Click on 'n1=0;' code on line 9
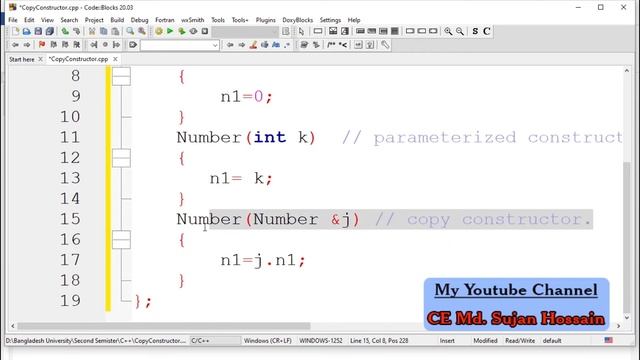Image resolution: width=640 pixels, height=360 pixels. 247,97
